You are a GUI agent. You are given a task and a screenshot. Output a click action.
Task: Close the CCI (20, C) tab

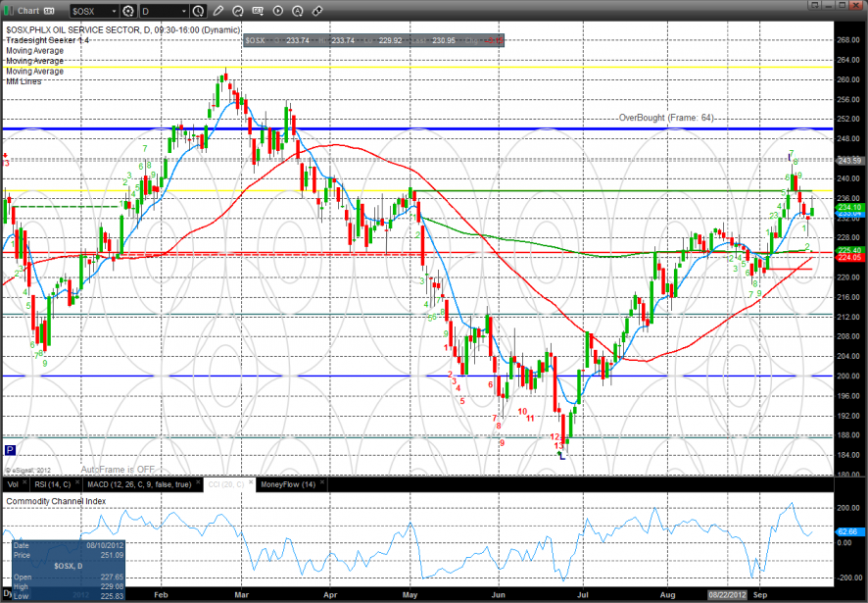click(x=250, y=482)
